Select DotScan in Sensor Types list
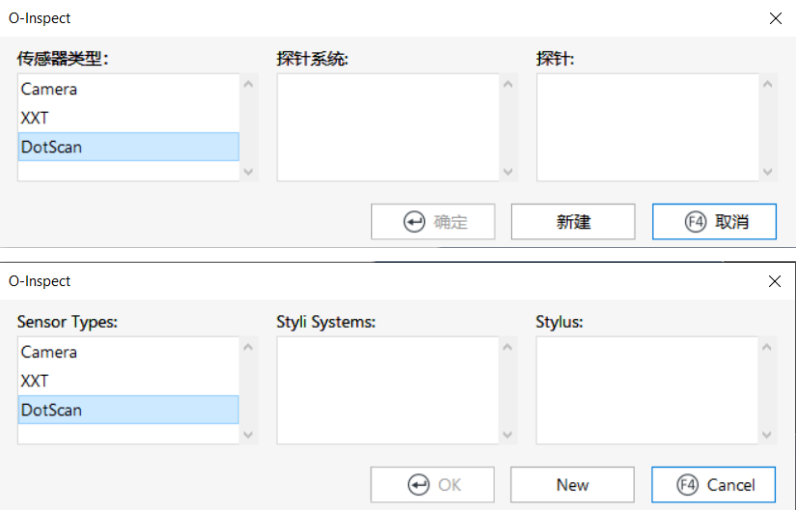796x510 pixels. 128,410
